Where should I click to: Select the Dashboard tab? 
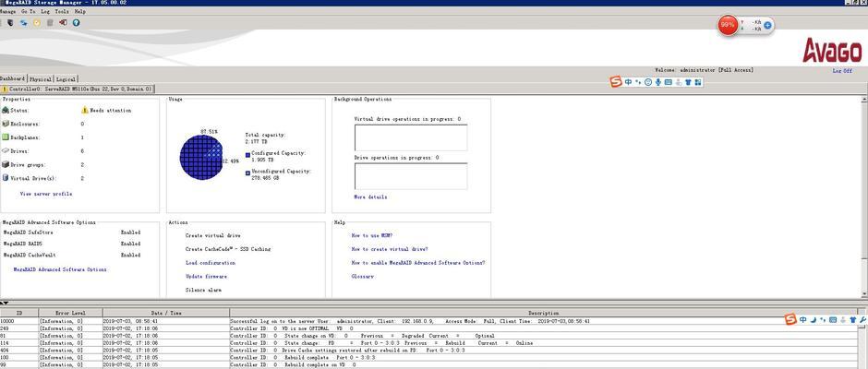13,78
